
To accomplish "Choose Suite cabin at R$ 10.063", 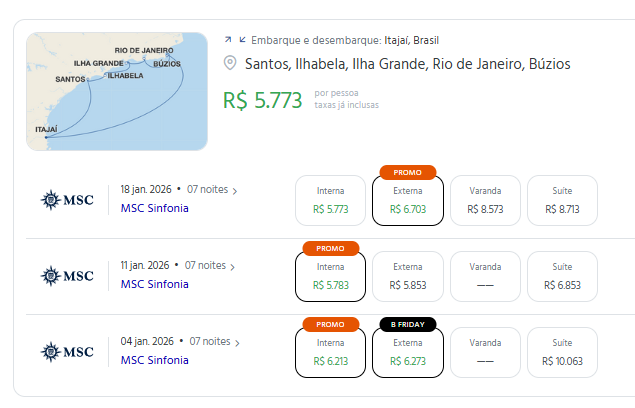I will (562, 352).
